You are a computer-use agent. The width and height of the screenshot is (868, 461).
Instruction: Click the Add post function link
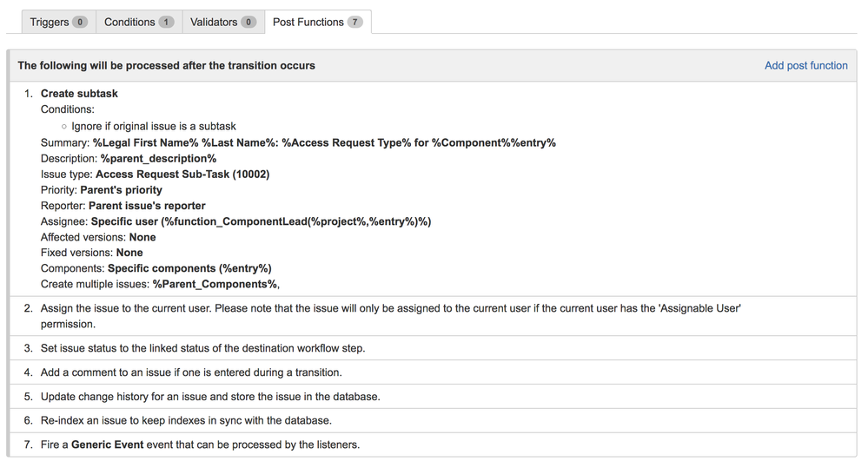(805, 65)
